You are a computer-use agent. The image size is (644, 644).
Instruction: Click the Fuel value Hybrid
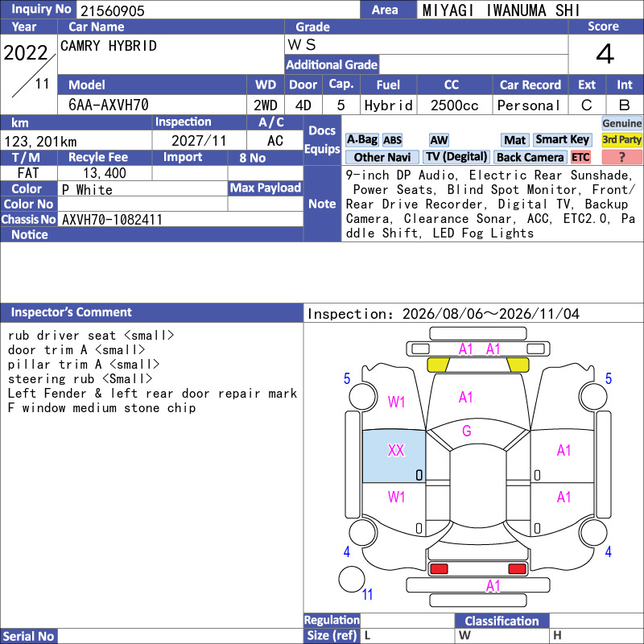(x=388, y=105)
